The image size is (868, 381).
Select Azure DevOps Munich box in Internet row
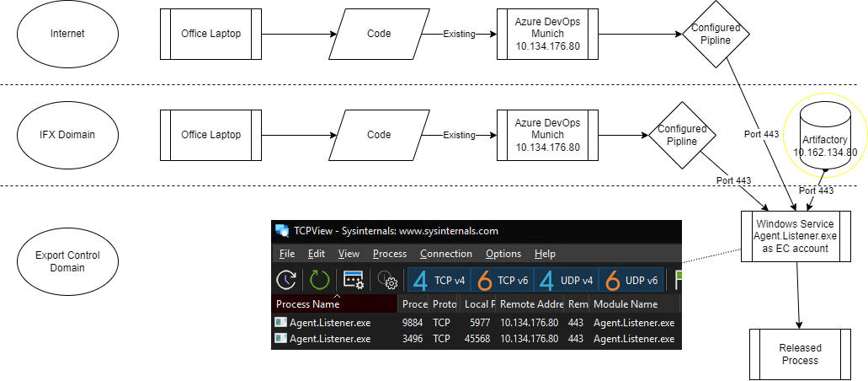coord(547,34)
